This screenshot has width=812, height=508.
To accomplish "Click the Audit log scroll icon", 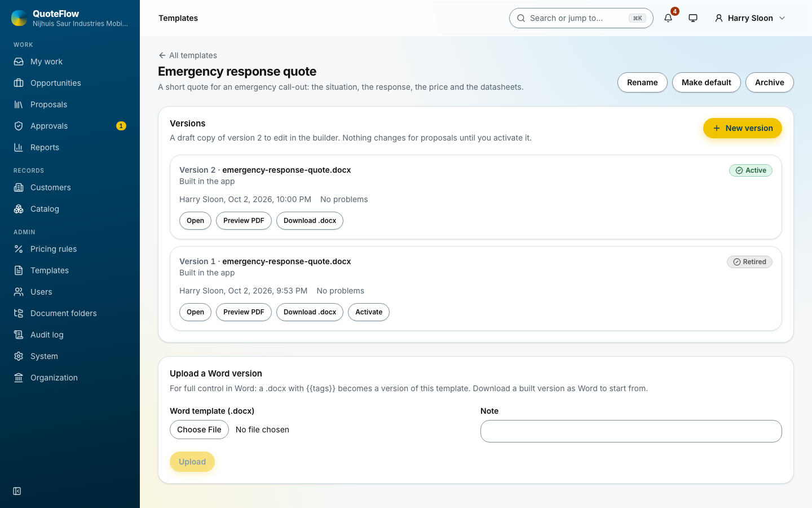I will point(19,335).
